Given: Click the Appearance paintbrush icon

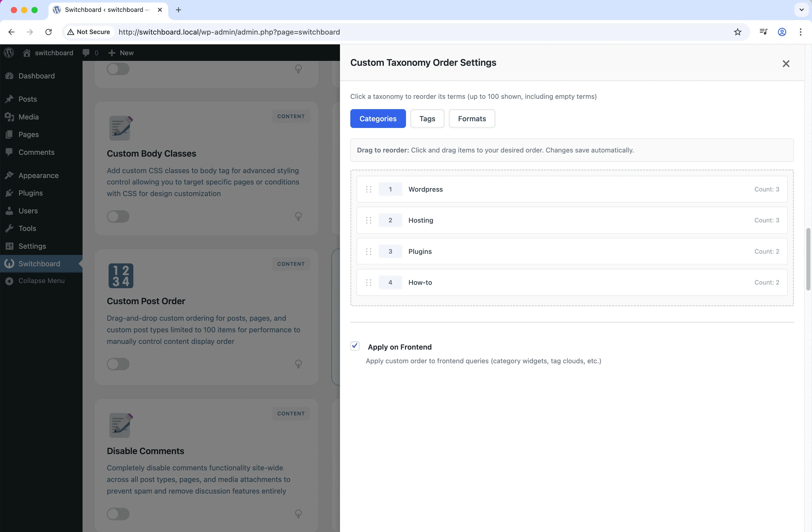Looking at the screenshot, I should (10, 175).
